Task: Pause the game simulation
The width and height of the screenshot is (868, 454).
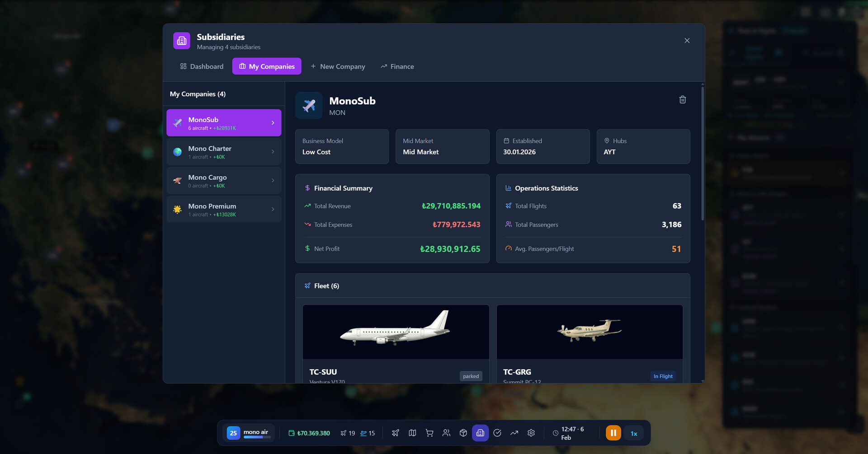Action: [x=613, y=433]
